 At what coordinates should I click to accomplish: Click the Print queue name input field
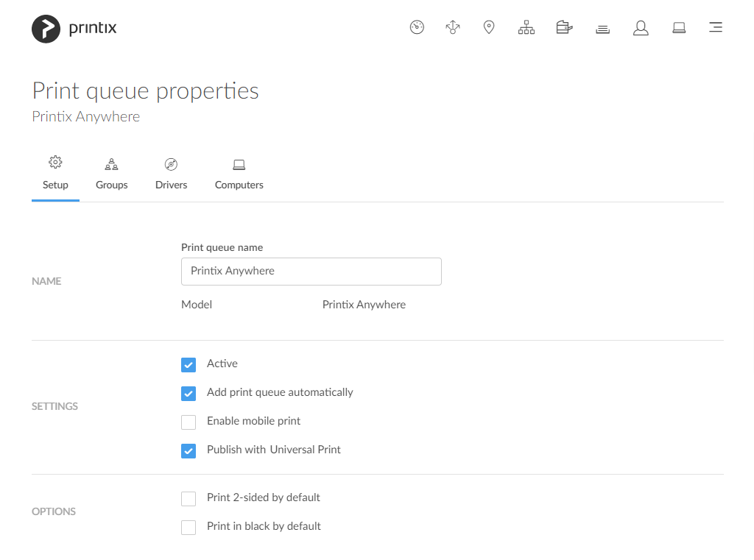pyautogui.click(x=311, y=272)
